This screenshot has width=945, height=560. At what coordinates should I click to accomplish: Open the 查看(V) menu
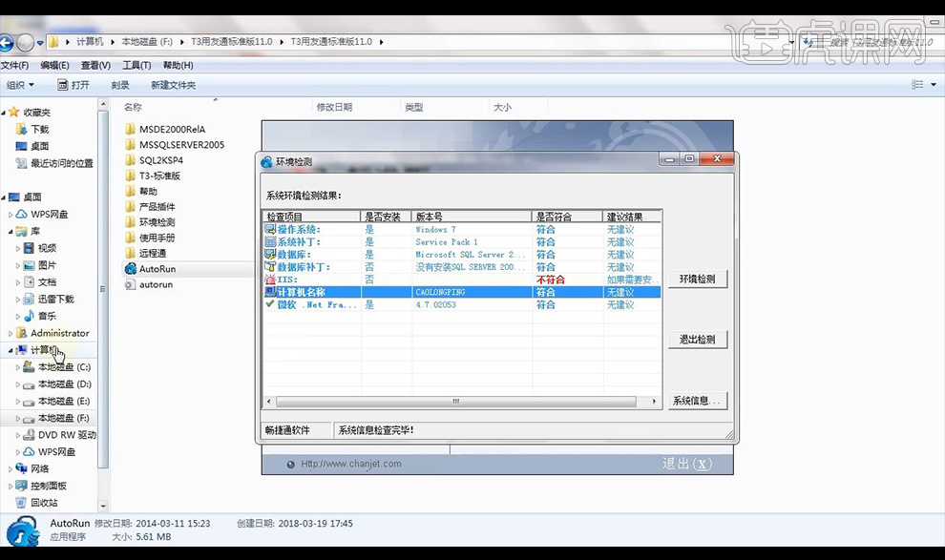(95, 65)
